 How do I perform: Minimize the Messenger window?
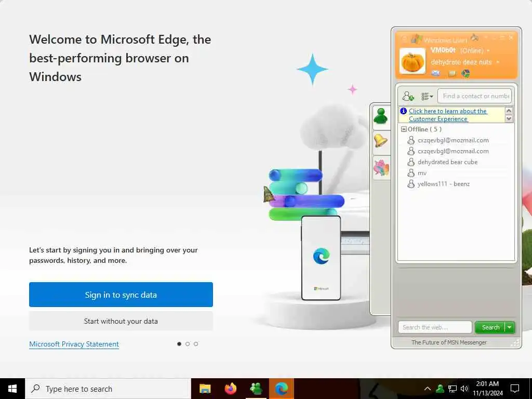[x=494, y=38]
